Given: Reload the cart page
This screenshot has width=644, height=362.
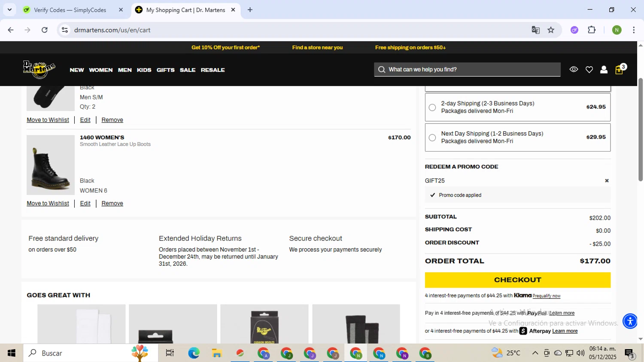Looking at the screenshot, I should [x=45, y=30].
